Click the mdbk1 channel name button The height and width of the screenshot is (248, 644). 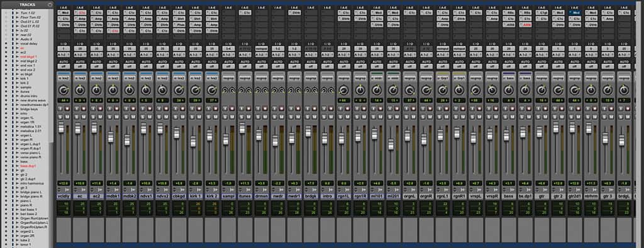click(x=113, y=197)
